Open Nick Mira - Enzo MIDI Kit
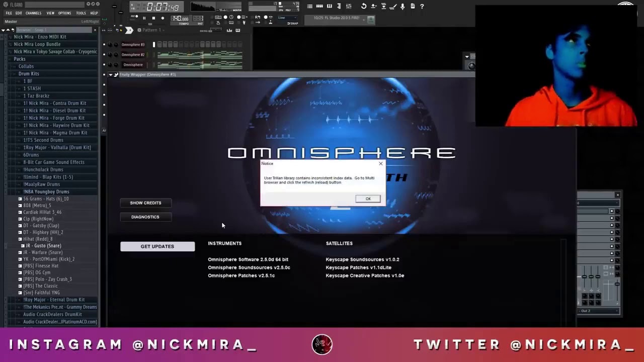Viewport: 644px width, 362px height. [40, 37]
